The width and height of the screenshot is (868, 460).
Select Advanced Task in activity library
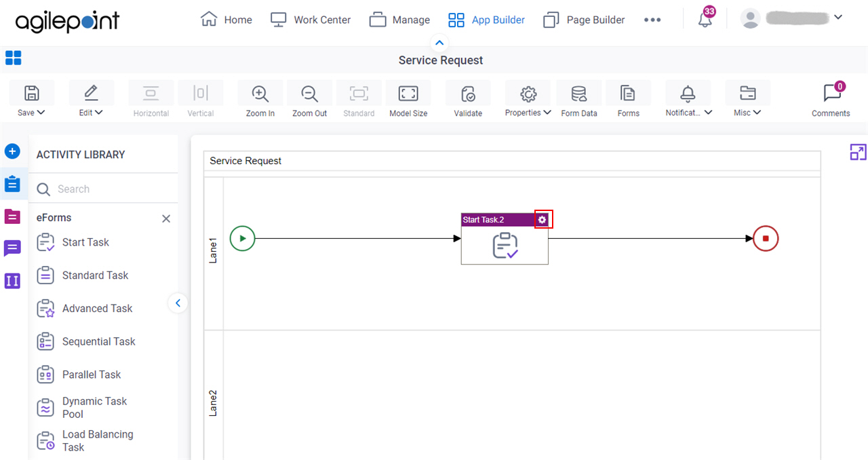(x=83, y=309)
